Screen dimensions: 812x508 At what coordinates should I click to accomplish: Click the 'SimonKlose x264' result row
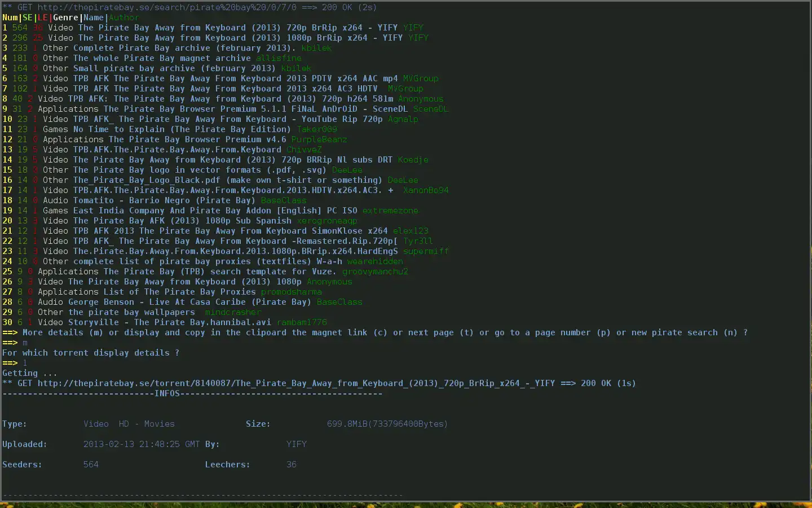tap(215, 231)
